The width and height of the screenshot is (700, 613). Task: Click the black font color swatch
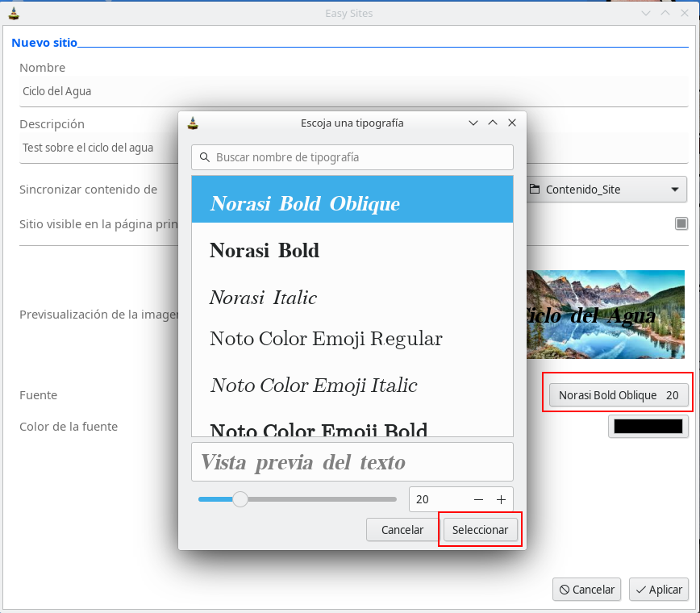(x=648, y=426)
